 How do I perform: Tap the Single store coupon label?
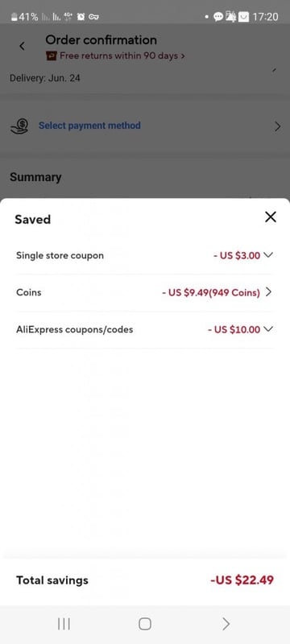coord(60,255)
